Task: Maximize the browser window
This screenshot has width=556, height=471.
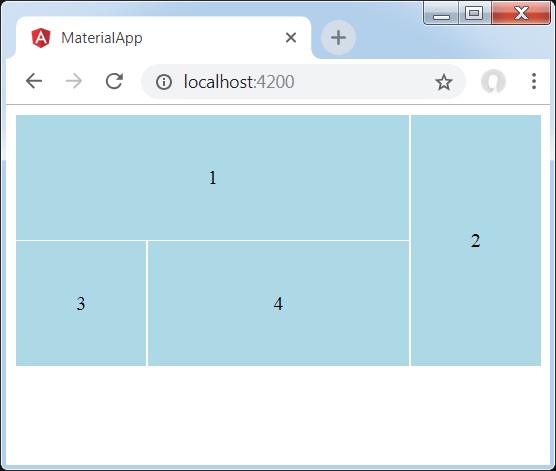Action: pyautogui.click(x=474, y=13)
